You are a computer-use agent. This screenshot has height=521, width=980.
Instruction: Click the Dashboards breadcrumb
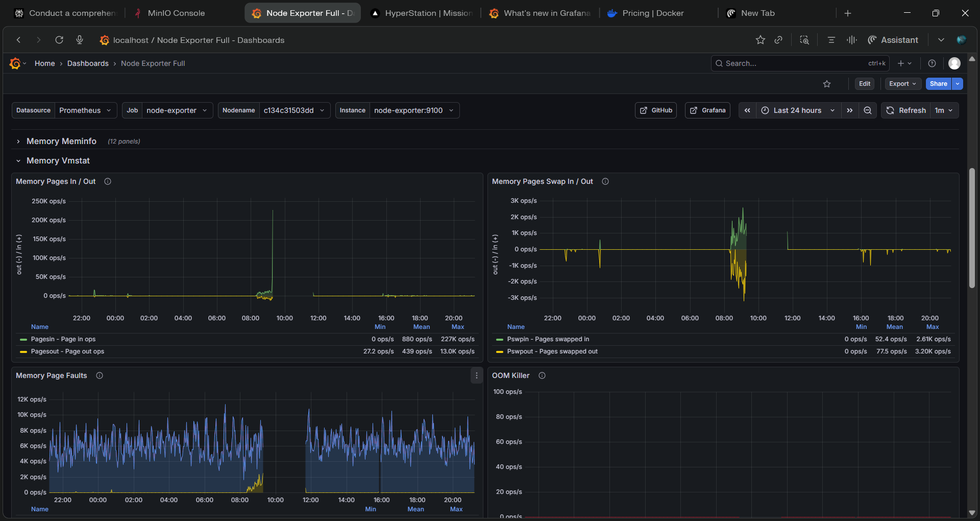tap(88, 63)
